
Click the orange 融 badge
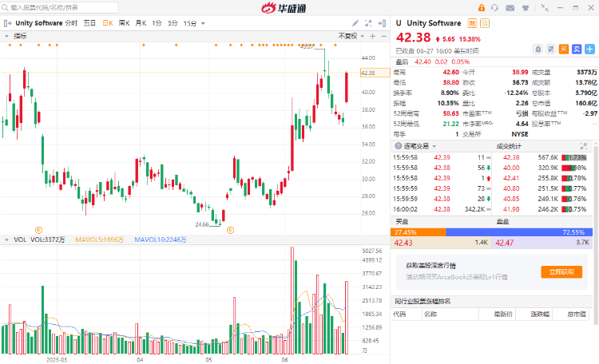coord(472,23)
